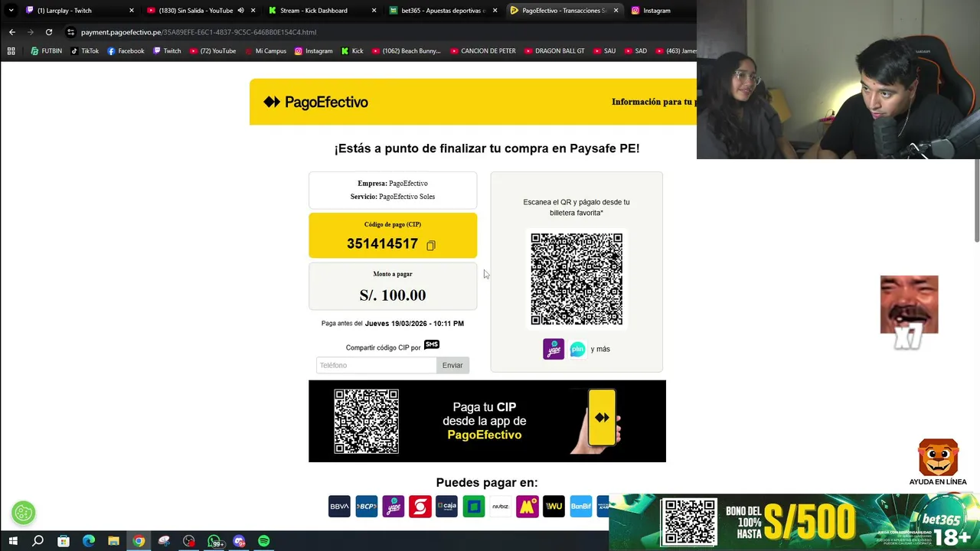The width and height of the screenshot is (980, 551).
Task: Click the Western Union WU logo
Action: point(554,507)
